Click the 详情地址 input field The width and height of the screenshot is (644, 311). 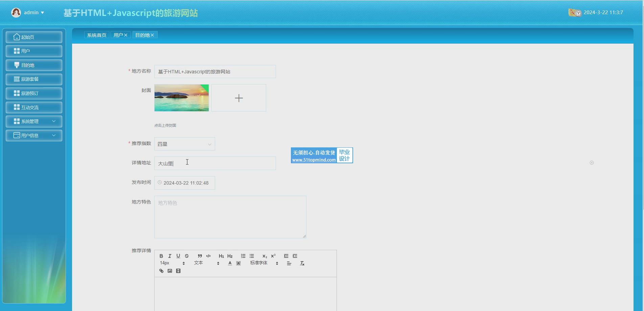(215, 163)
